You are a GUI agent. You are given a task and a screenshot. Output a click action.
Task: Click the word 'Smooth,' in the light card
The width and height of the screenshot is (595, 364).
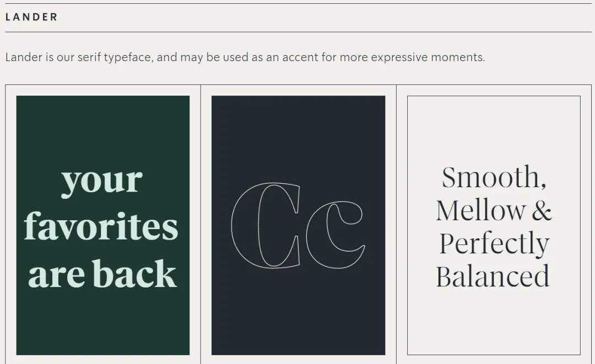494,177
